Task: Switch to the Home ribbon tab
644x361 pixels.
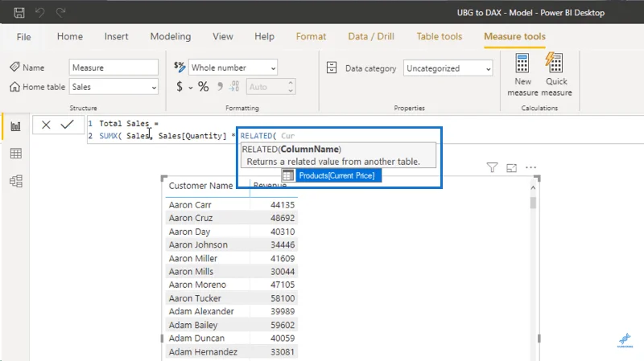Action: pyautogui.click(x=70, y=36)
